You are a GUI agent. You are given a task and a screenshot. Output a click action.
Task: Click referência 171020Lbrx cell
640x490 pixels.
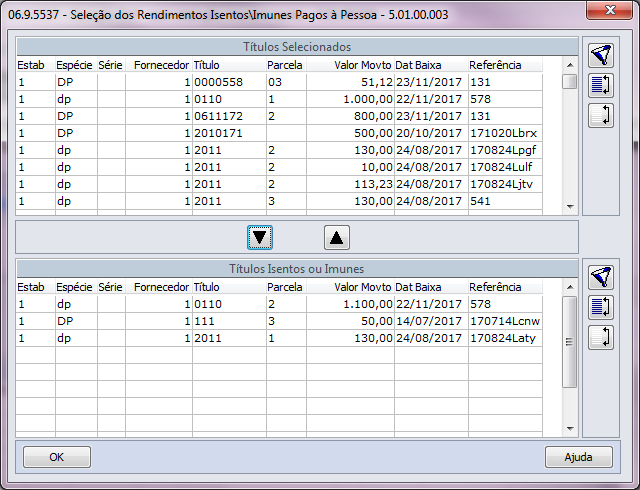click(x=505, y=133)
